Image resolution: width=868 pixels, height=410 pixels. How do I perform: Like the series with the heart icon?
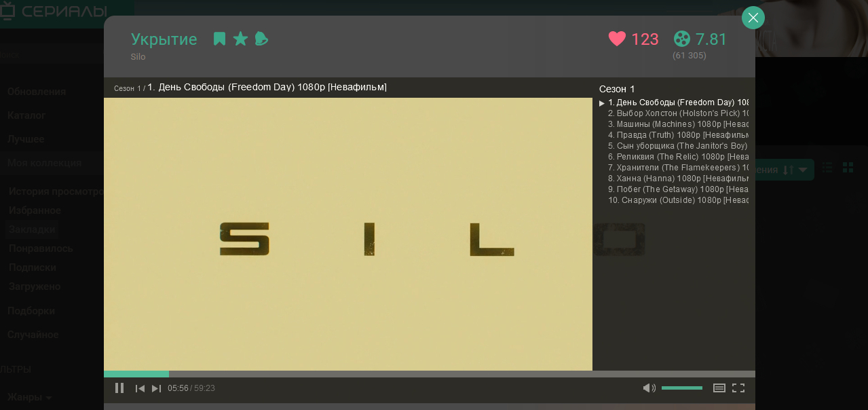(x=617, y=39)
